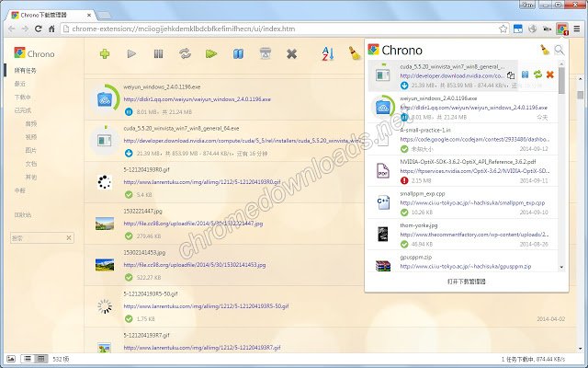This screenshot has height=368, width=588.
Task: Copy the cuda download link in the popup
Action: click(x=511, y=75)
